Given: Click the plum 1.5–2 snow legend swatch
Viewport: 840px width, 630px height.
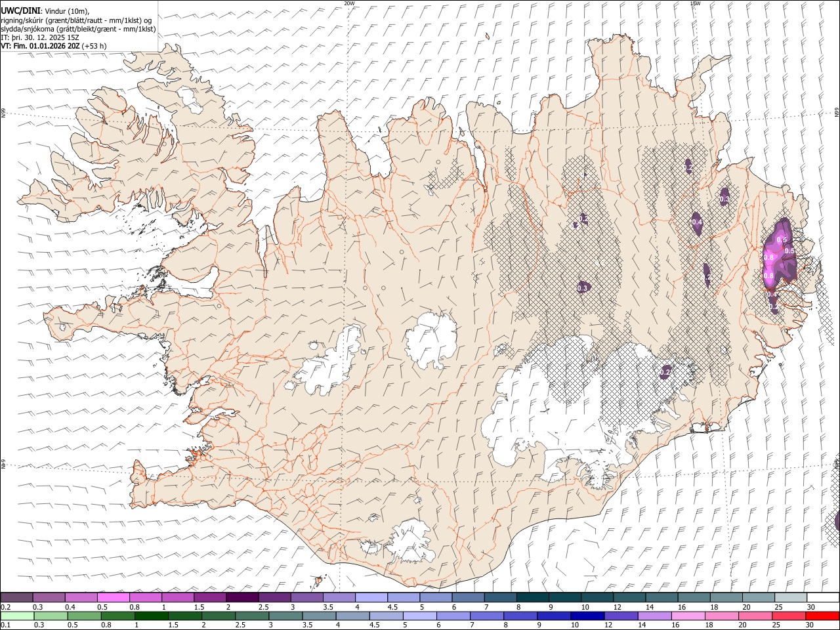Looking at the screenshot, I should (x=209, y=598).
